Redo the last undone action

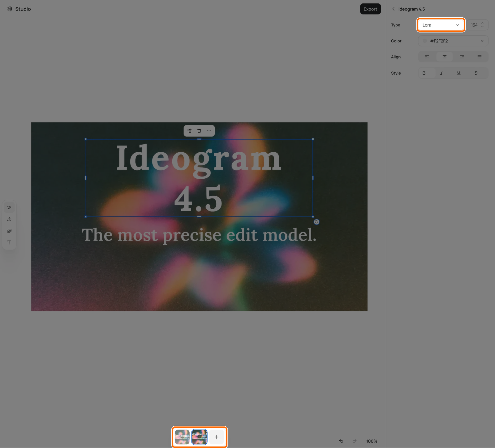[355, 441]
